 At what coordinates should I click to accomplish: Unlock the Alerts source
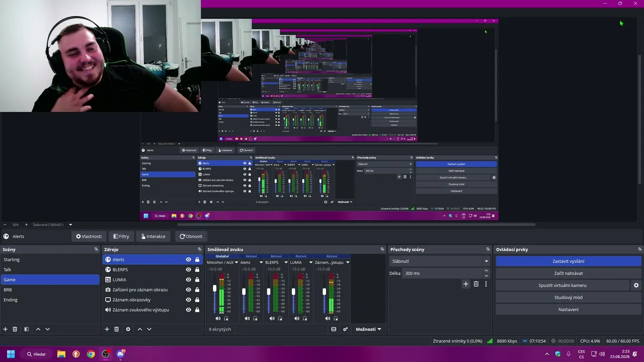[197, 259]
